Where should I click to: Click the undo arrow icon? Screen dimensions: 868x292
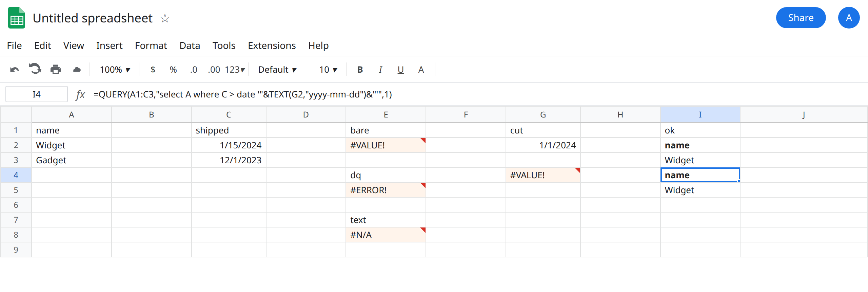[x=15, y=70]
